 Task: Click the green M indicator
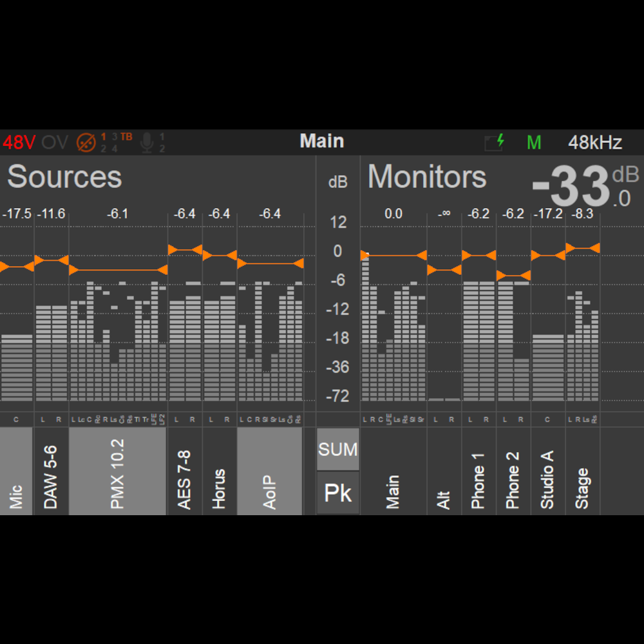[x=534, y=142]
